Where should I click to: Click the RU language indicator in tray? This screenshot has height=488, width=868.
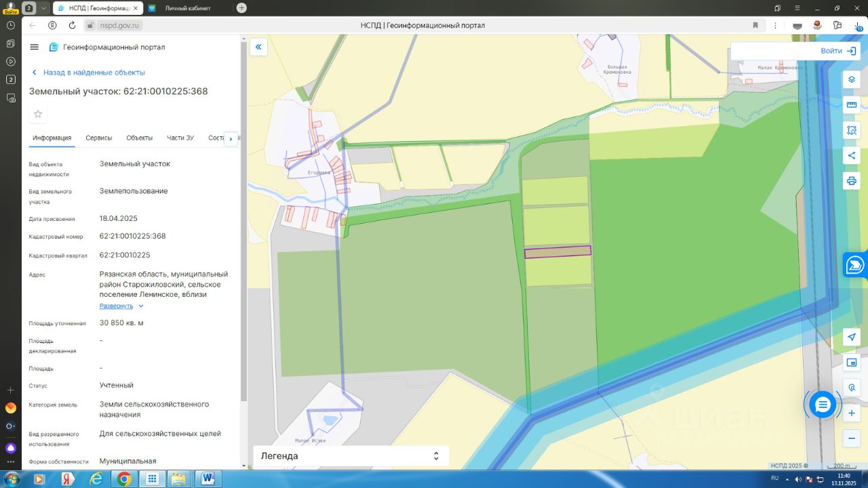point(775,479)
